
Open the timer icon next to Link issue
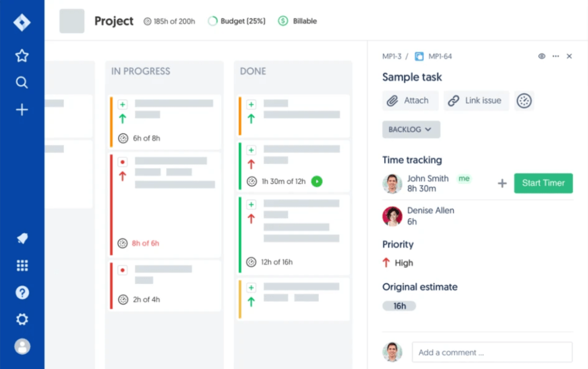[x=524, y=100]
